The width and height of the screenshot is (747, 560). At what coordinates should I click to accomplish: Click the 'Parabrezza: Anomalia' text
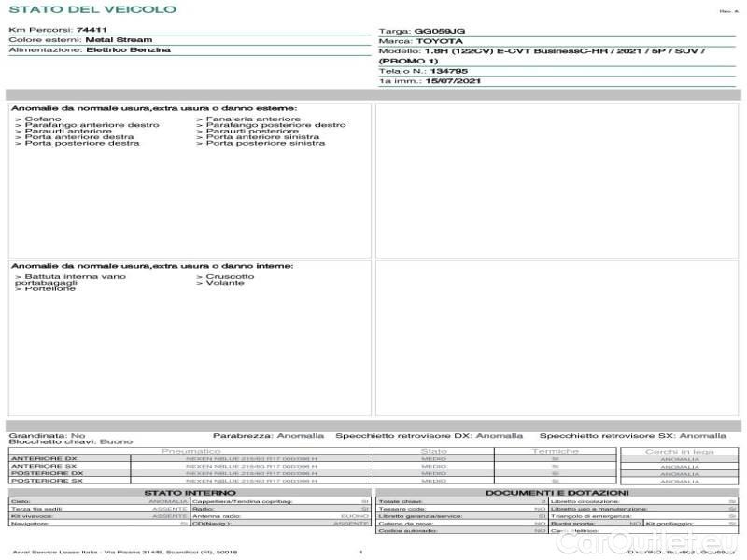268,436
